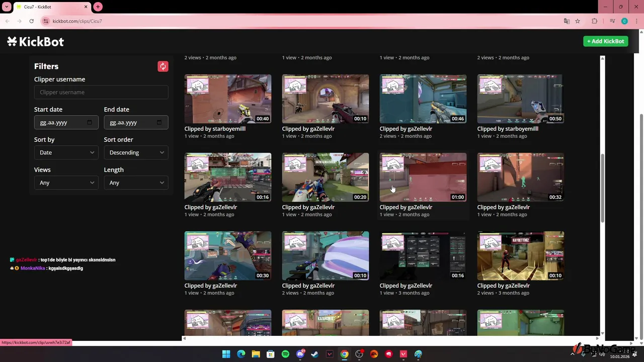The image size is (644, 362).
Task: Bookmark this page with the star
Action: pos(578,21)
